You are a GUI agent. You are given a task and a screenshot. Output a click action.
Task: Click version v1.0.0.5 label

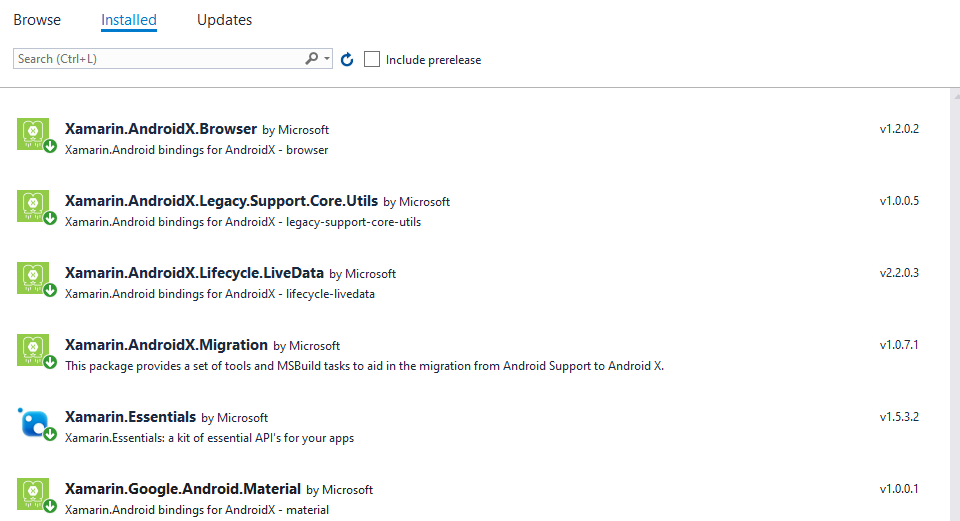(x=899, y=201)
